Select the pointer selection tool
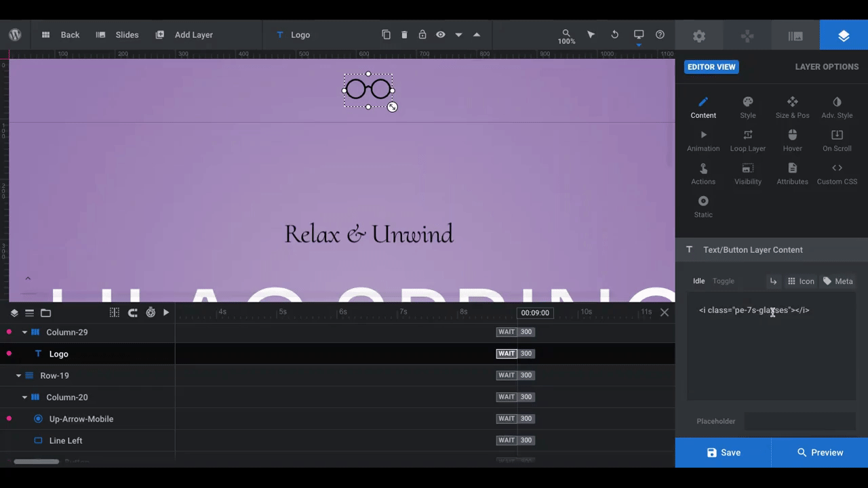This screenshot has width=868, height=488. coord(591,35)
